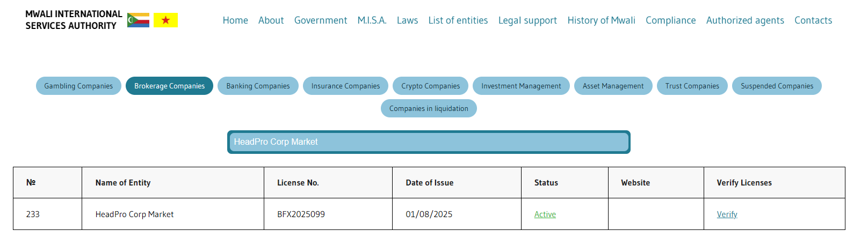Open the M.I.S.A. menu item
Image resolution: width=868 pixels, height=245 pixels.
[x=372, y=20]
